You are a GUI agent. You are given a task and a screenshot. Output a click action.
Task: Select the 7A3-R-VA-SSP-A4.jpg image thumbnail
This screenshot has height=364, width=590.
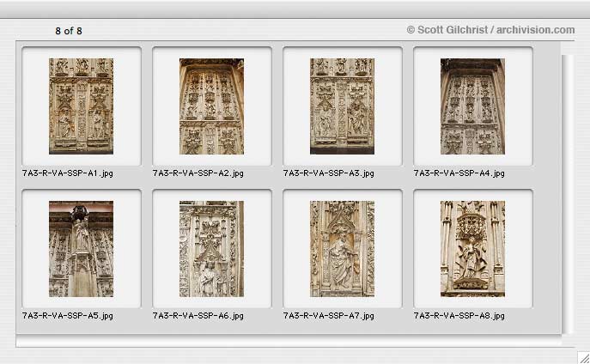472,106
